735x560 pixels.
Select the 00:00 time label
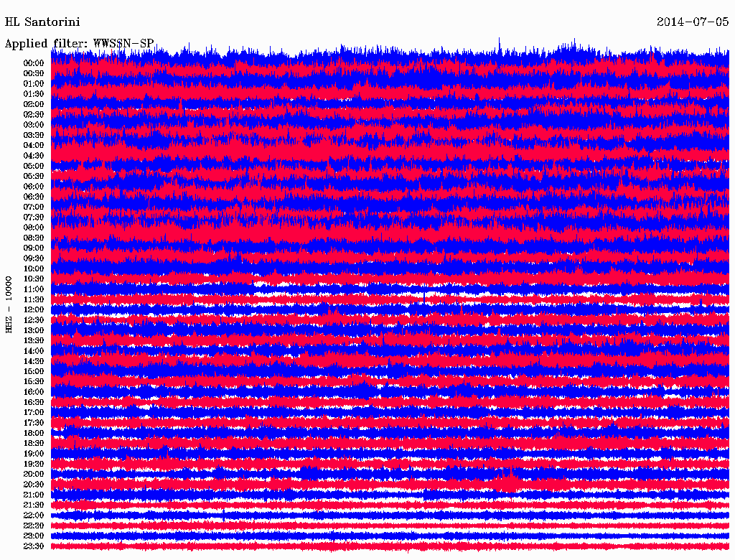pos(34,63)
